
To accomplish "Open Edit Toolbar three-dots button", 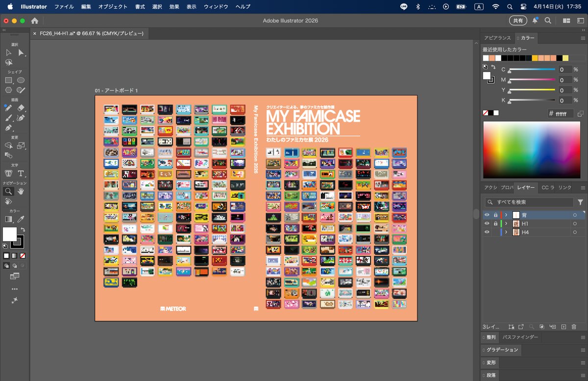I will pyautogui.click(x=15, y=289).
